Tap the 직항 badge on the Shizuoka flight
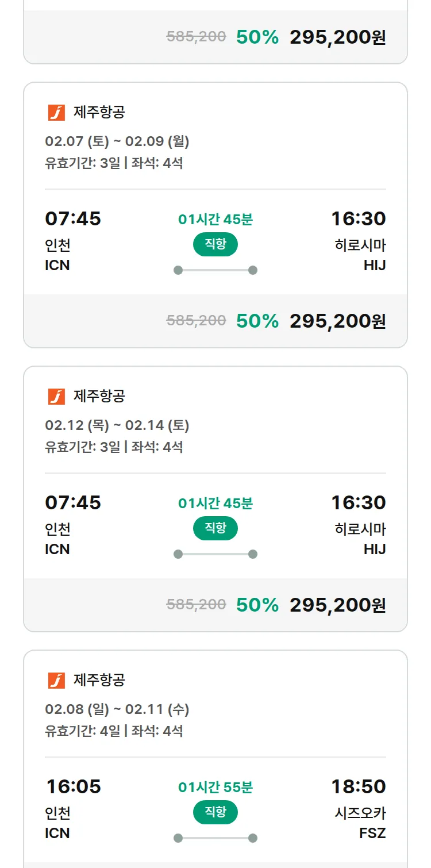This screenshot has height=868, width=431. (x=215, y=812)
